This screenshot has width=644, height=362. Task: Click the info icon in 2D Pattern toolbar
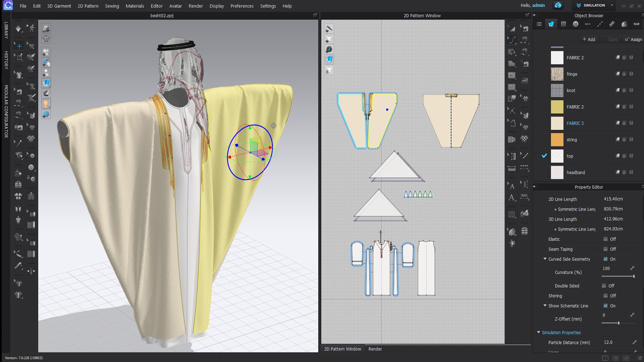(329, 49)
